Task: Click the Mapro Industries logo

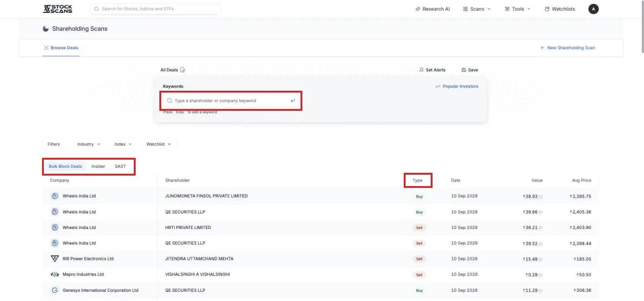Action: [x=55, y=275]
